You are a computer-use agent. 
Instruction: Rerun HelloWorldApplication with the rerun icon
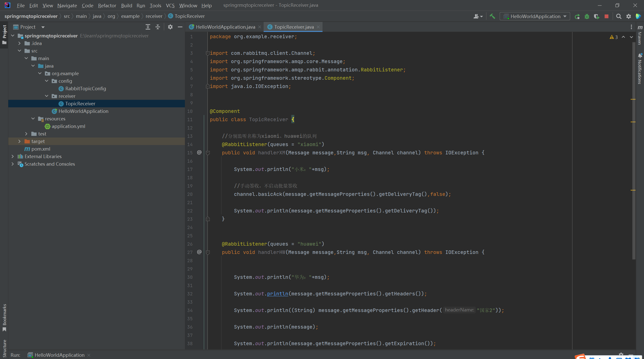pos(577,16)
